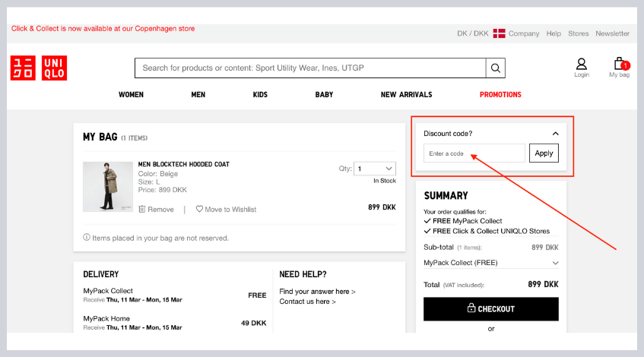644x357 pixels.
Task: Open the WOMEN menu
Action: click(x=131, y=95)
